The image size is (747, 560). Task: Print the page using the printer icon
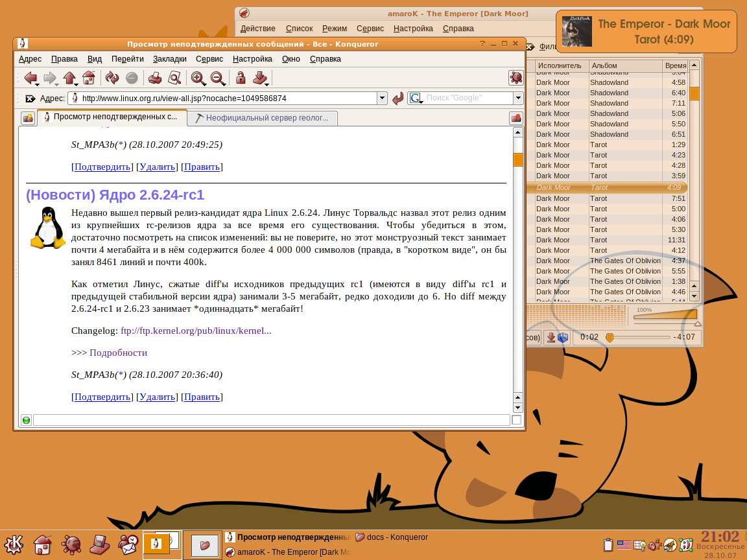coord(155,78)
